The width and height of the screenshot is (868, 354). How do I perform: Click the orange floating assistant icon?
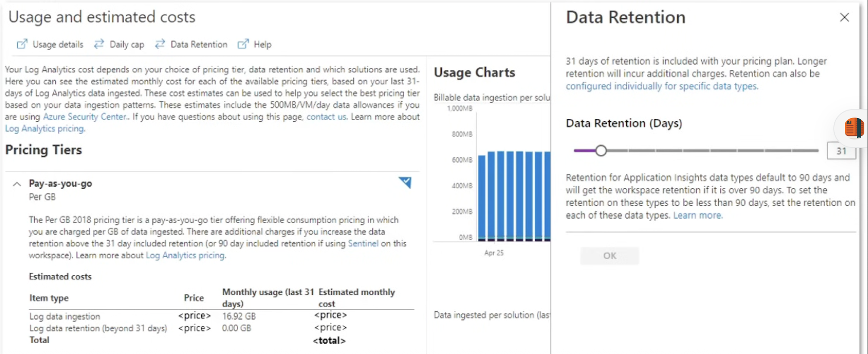pyautogui.click(x=853, y=128)
